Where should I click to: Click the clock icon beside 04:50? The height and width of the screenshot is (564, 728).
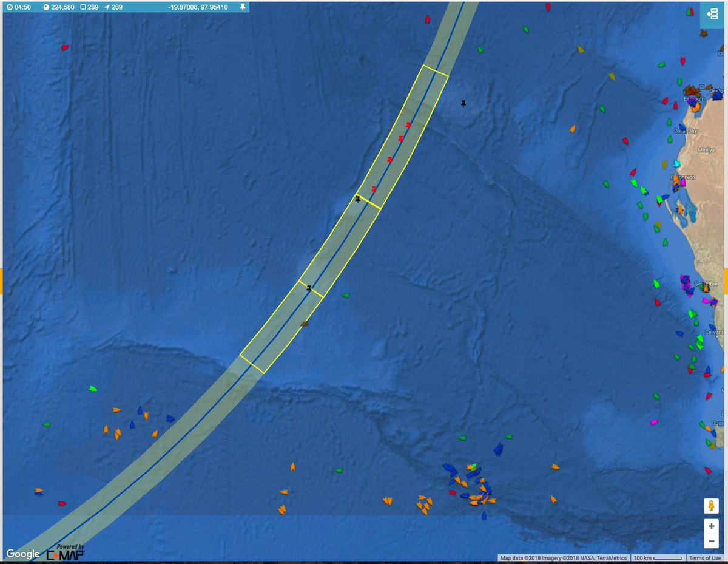click(10, 7)
